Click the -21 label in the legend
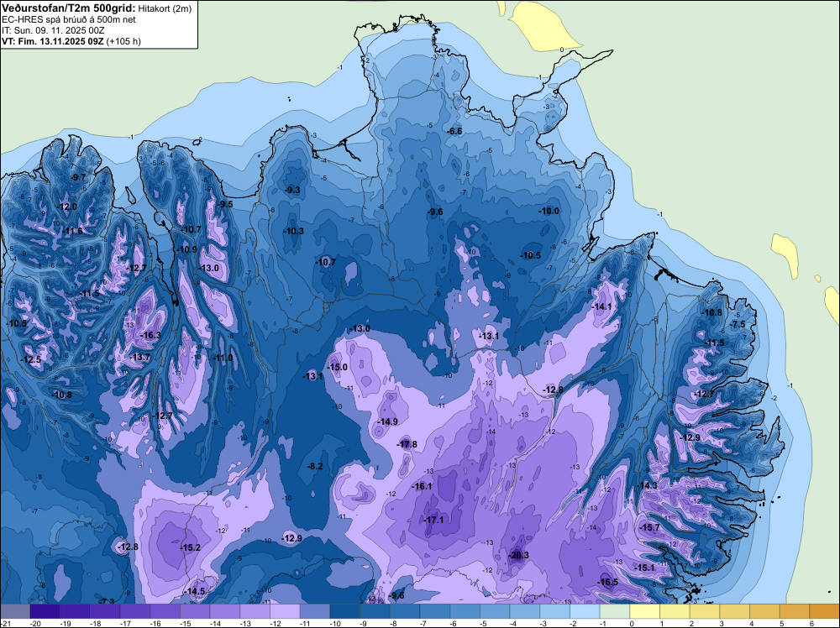The height and width of the screenshot is (628, 840). pyautogui.click(x=6, y=623)
